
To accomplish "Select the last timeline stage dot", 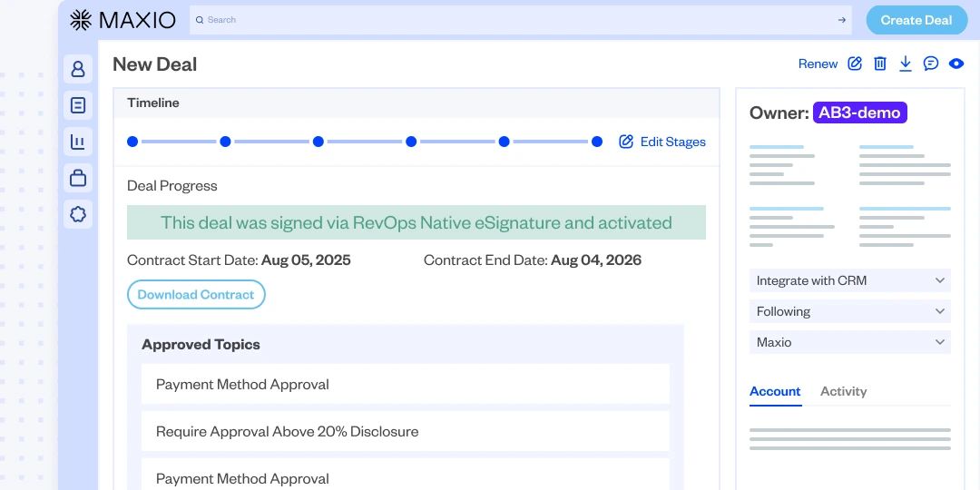I will click(x=597, y=142).
